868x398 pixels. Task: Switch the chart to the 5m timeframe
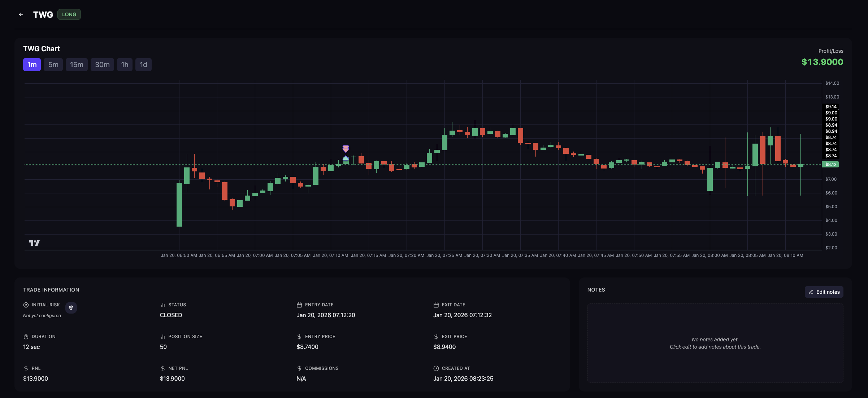pos(53,65)
